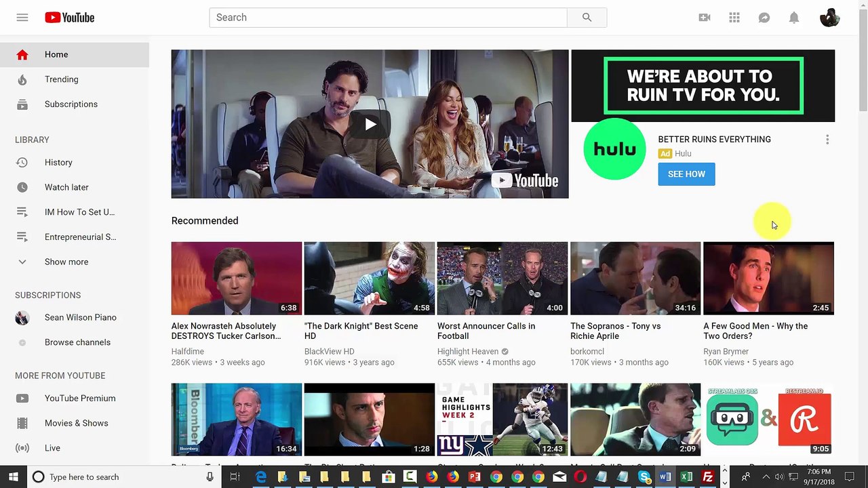
Task: Open YouTube Premium
Action: click(x=75, y=399)
